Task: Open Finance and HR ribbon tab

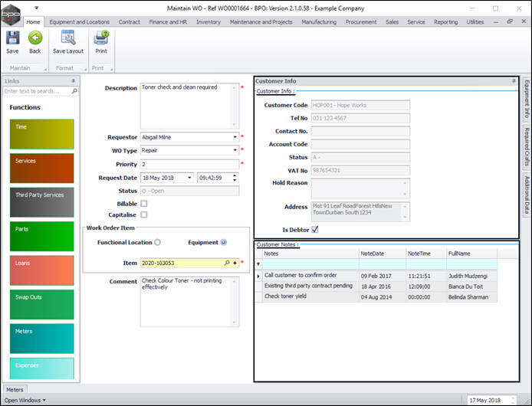Action: pyautogui.click(x=168, y=21)
